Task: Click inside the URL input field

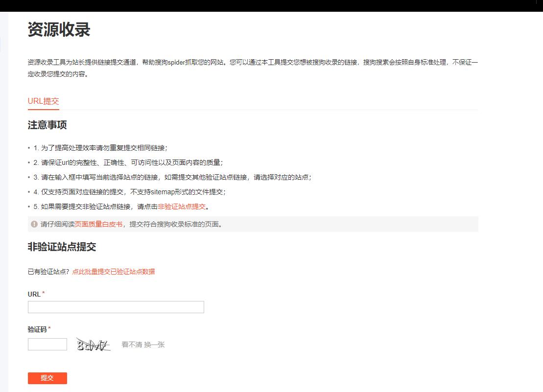Action: 116,307
